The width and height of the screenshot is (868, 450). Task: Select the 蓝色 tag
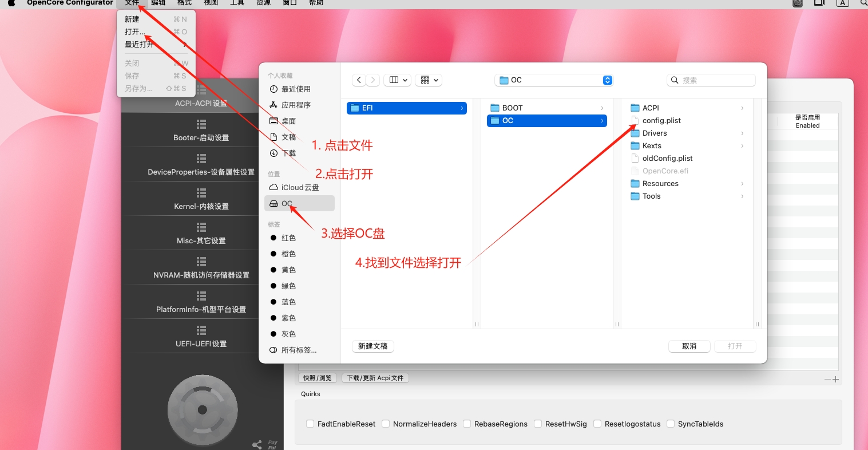(x=283, y=302)
